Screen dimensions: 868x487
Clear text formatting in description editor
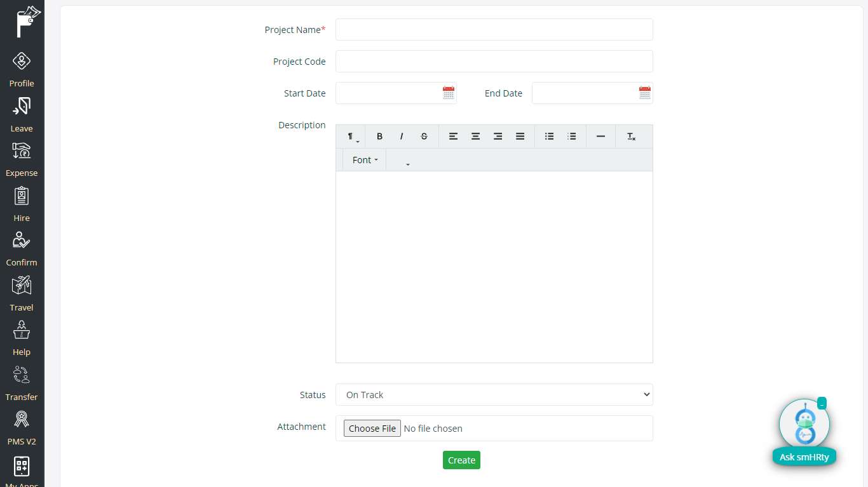631,137
